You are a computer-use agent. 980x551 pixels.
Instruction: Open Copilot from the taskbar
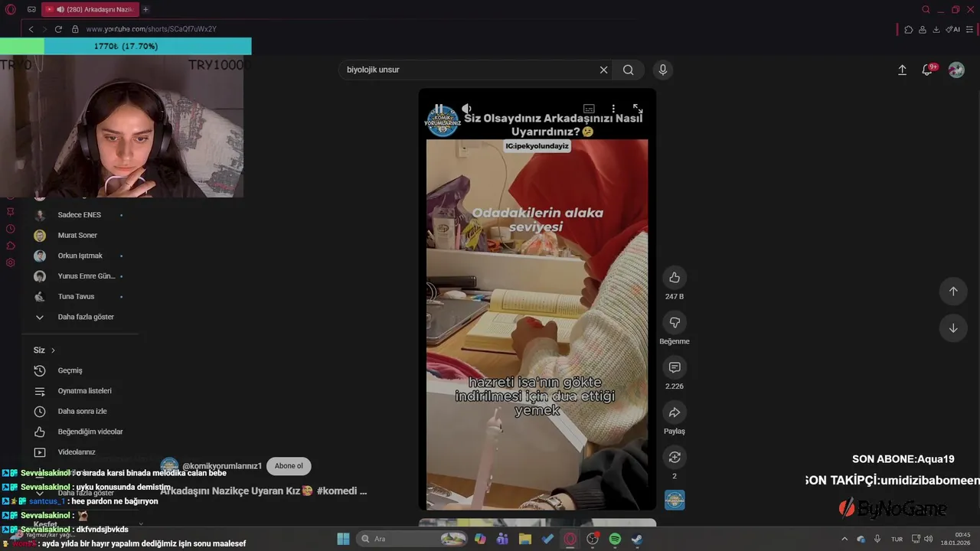pyautogui.click(x=480, y=539)
